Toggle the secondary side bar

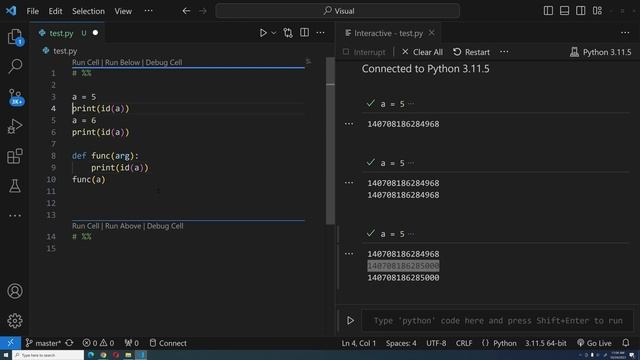click(x=581, y=11)
